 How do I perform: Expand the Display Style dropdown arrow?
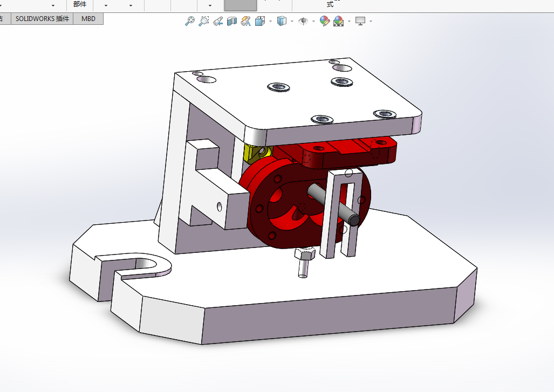[x=292, y=22]
